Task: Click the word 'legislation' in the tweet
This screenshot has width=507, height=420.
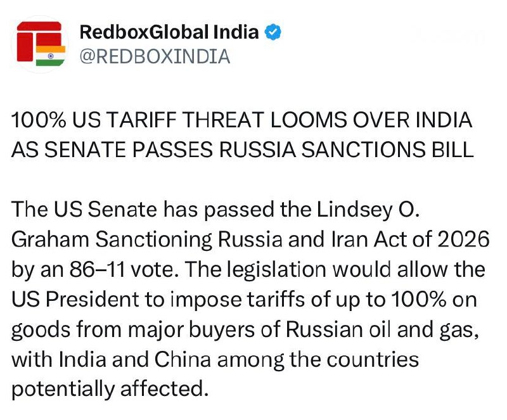Action: pyautogui.click(x=276, y=270)
